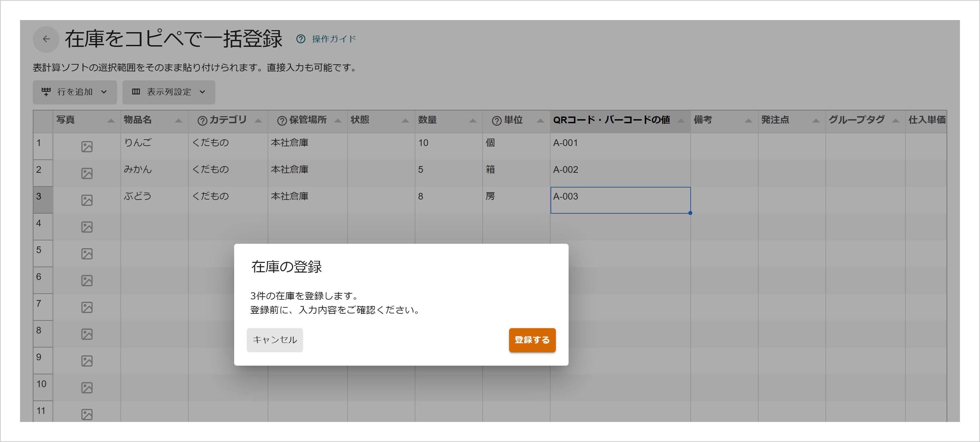Select row header number 1

point(43,146)
